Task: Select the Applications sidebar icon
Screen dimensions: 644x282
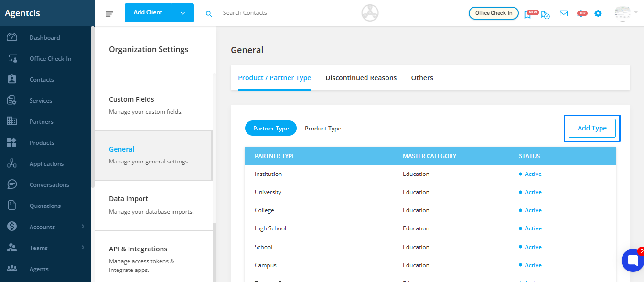Action: click(x=12, y=163)
